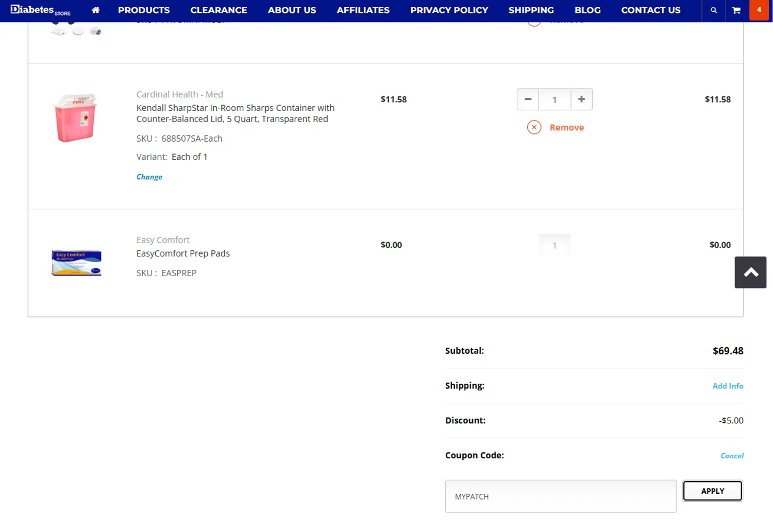The width and height of the screenshot is (773, 532).
Task: Click the Diabetes Store logo
Action: tap(40, 10)
